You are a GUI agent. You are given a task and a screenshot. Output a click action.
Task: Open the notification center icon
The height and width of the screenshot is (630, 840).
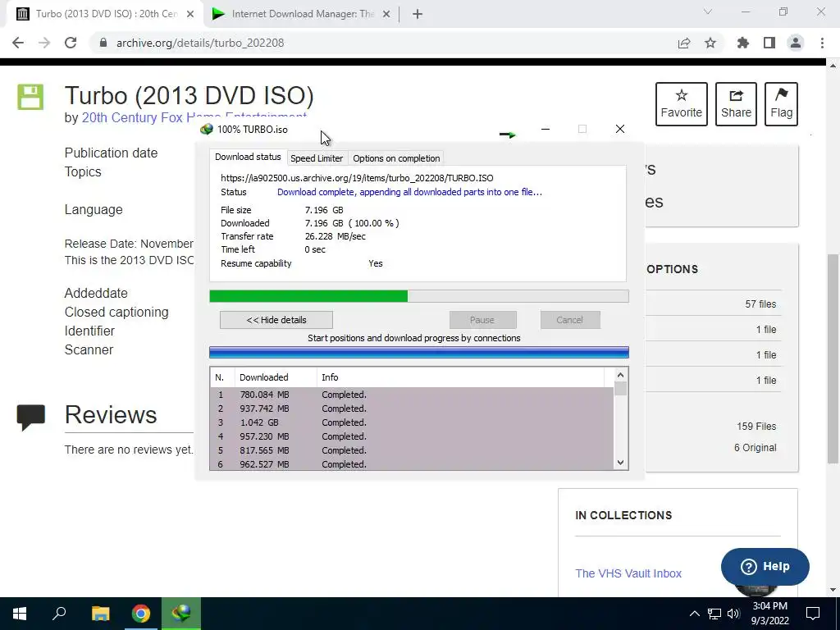(x=813, y=614)
